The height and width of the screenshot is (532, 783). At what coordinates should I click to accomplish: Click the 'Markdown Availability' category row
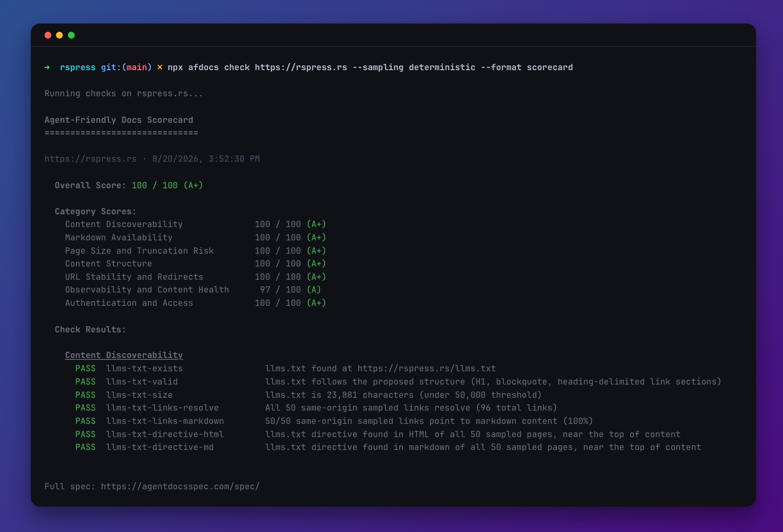tap(119, 238)
